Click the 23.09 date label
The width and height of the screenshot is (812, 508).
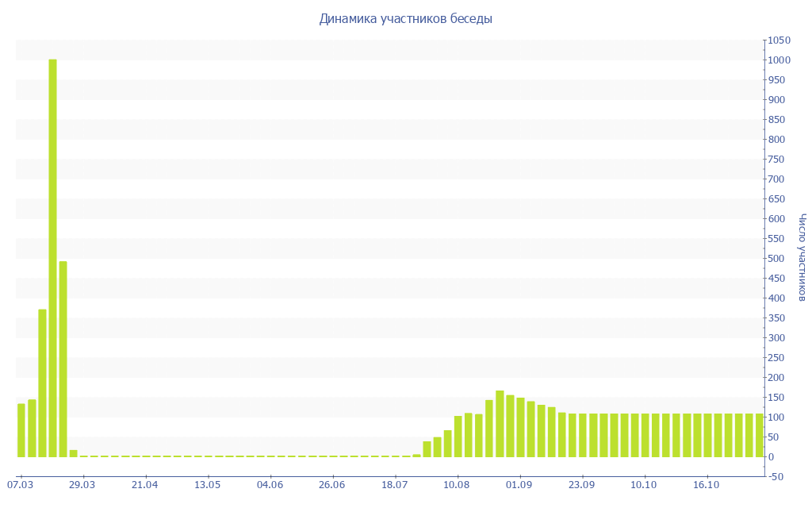point(581,484)
